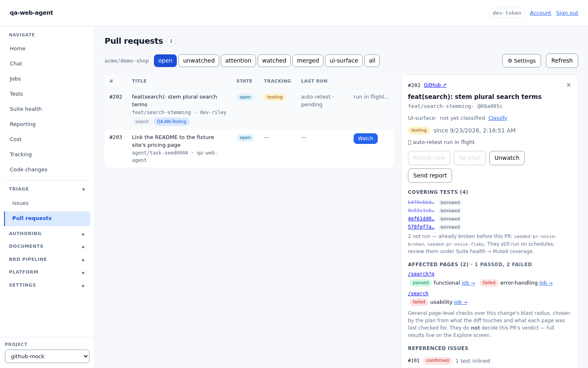Expand the BRD Pipeline section
588x368 pixels.
point(47,260)
